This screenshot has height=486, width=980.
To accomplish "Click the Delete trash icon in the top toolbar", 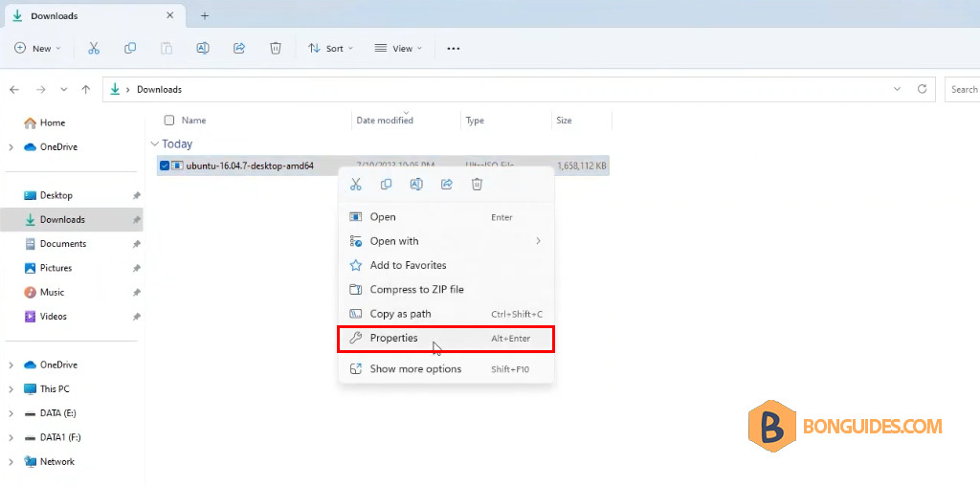I will (x=275, y=48).
